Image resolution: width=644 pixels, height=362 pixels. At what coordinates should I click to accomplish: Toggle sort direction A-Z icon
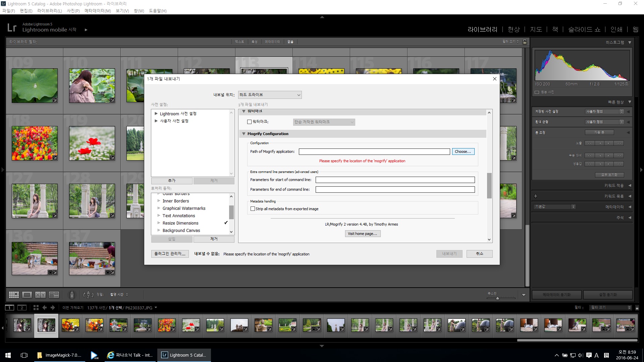click(x=88, y=295)
